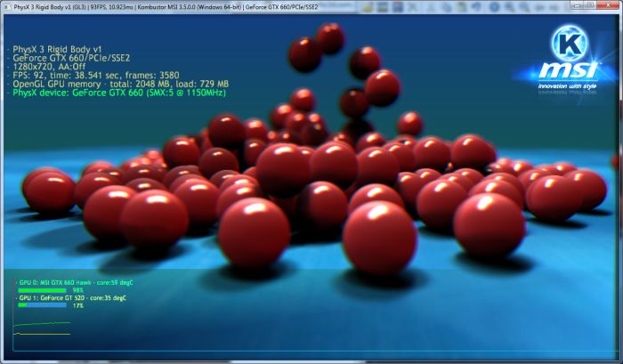Close the Kombustor window
Screen dimensions: 623x364
[608, 5]
